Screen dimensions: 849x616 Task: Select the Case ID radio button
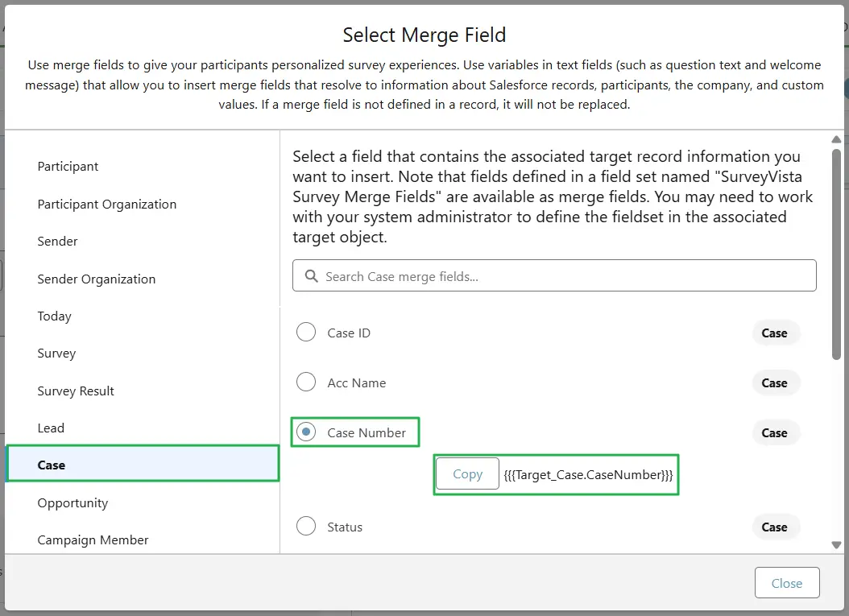tap(306, 332)
